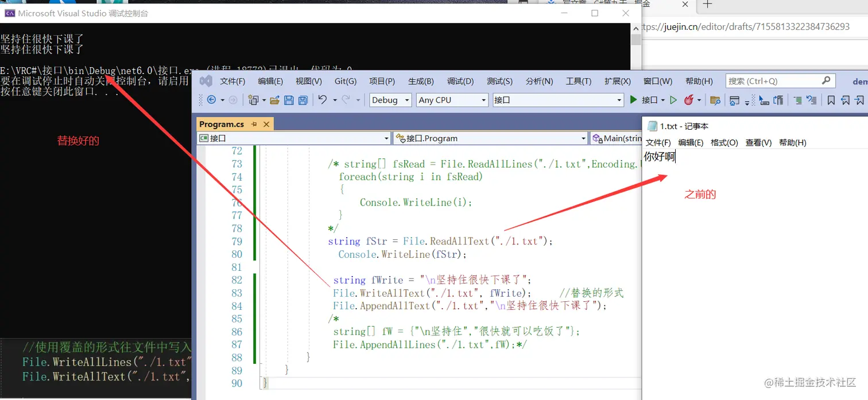The width and height of the screenshot is (868, 400).
Task: Open the 扩展(X) menu
Action: tap(618, 81)
